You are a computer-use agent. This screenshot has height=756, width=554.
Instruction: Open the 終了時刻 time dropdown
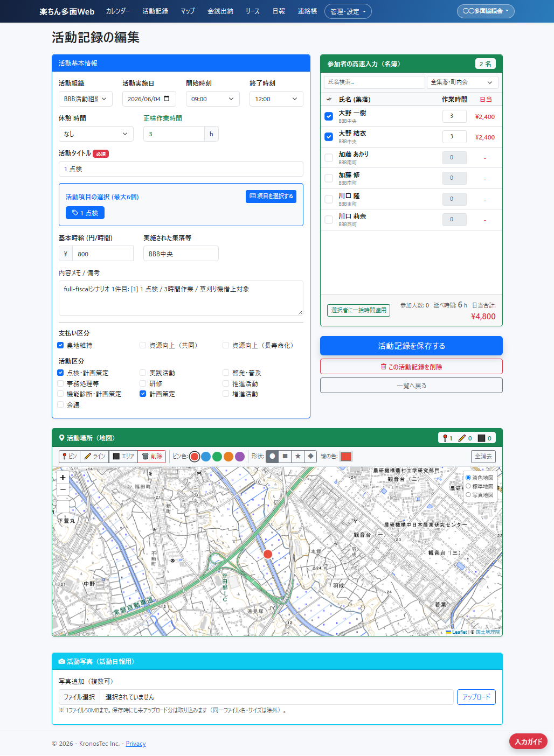pyautogui.click(x=276, y=99)
